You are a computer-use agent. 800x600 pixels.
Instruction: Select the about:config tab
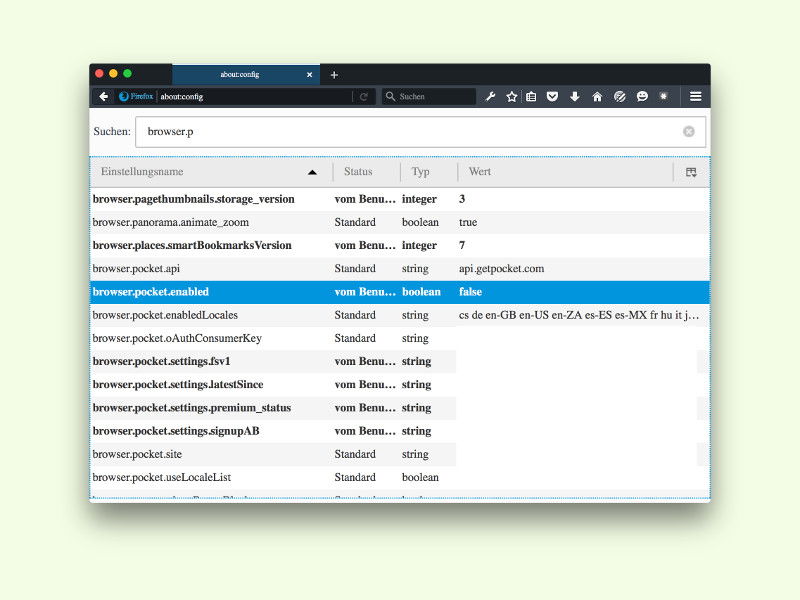pyautogui.click(x=246, y=74)
